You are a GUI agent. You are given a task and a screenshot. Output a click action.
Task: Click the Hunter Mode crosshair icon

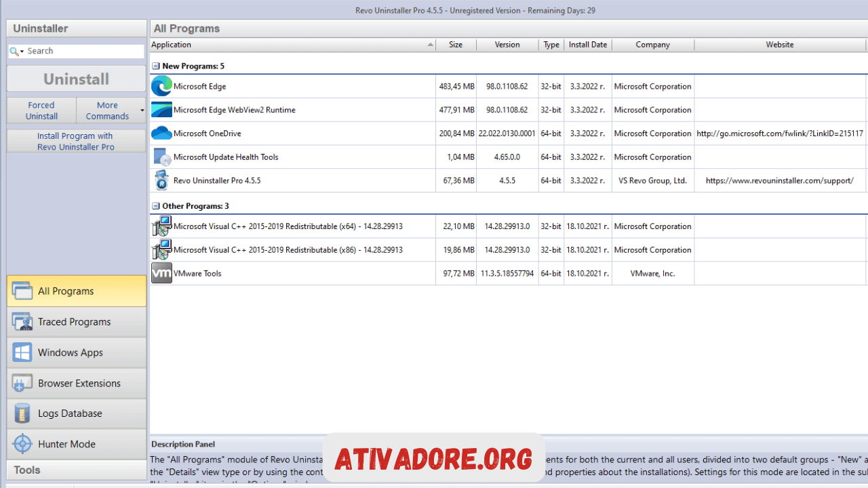22,444
